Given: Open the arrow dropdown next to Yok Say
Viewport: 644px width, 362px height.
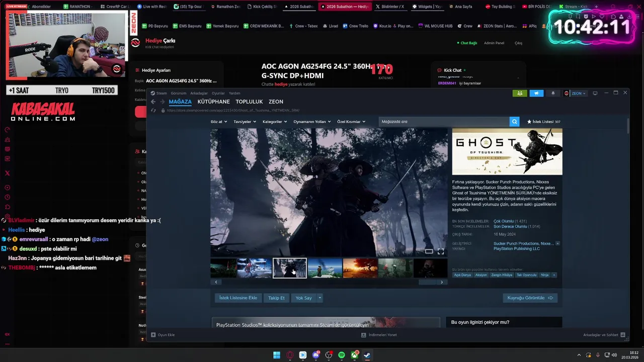Looking at the screenshot, I should [x=319, y=298].
